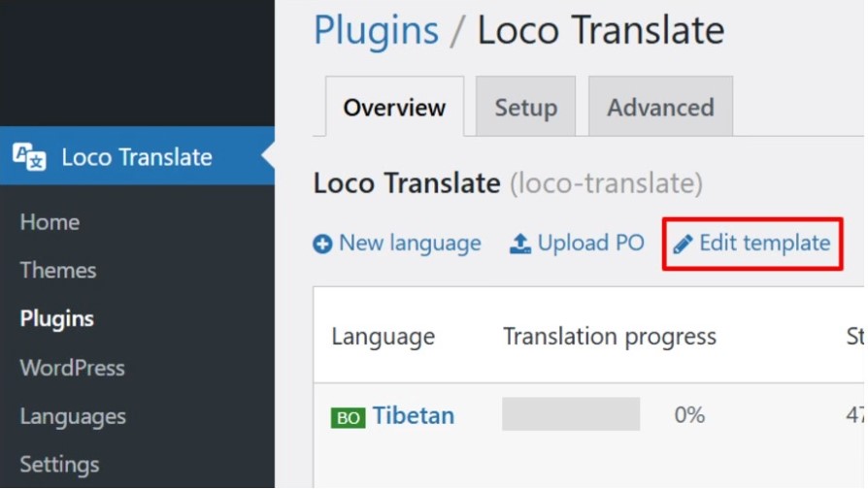Switch to the Setup tab
The width and height of the screenshot is (868, 490).
click(525, 107)
